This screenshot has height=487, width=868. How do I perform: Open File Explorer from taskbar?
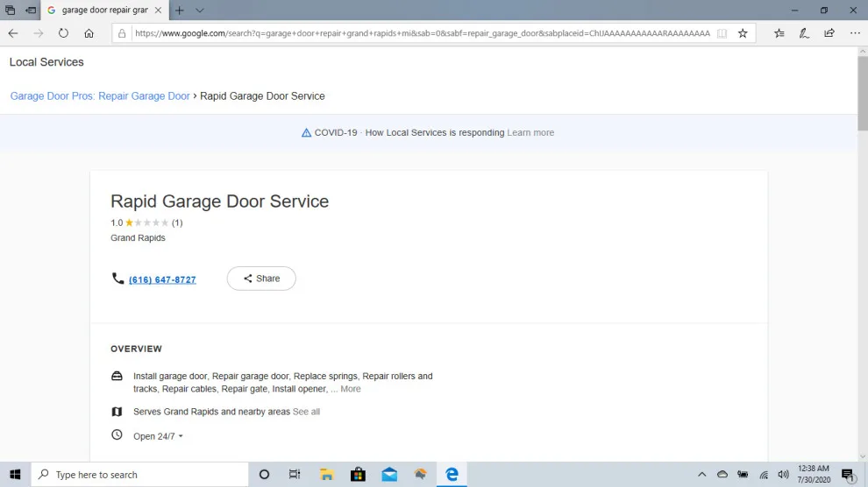(x=327, y=474)
